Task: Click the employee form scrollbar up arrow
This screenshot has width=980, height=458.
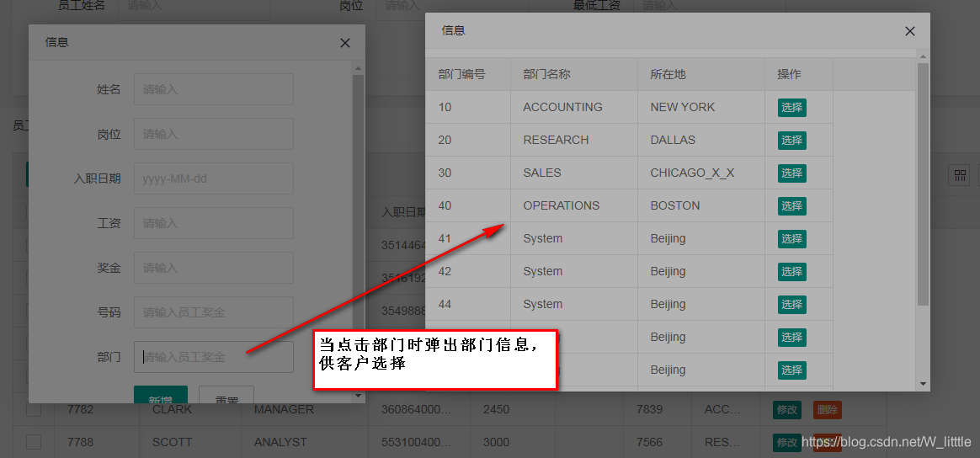Action: click(x=358, y=69)
